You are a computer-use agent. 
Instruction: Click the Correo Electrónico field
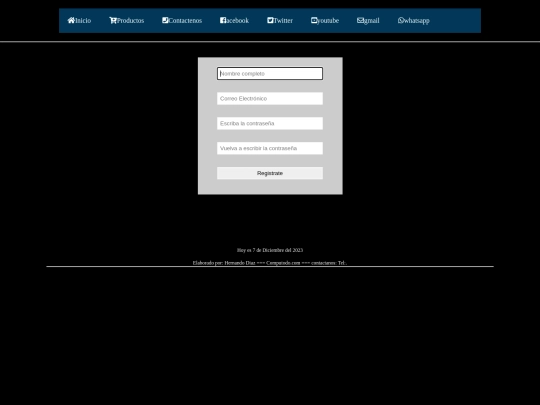tap(270, 98)
